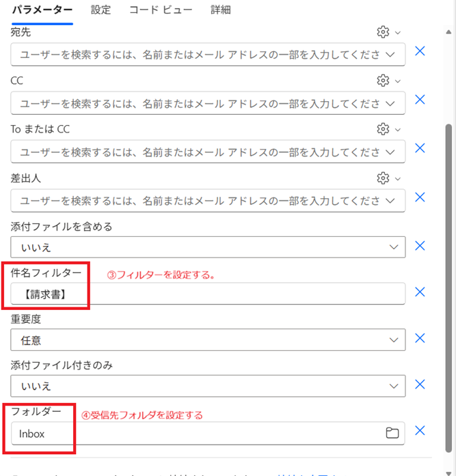The height and width of the screenshot is (476, 456).
Task: Open the gear settings for CC field
Action: tap(383, 81)
